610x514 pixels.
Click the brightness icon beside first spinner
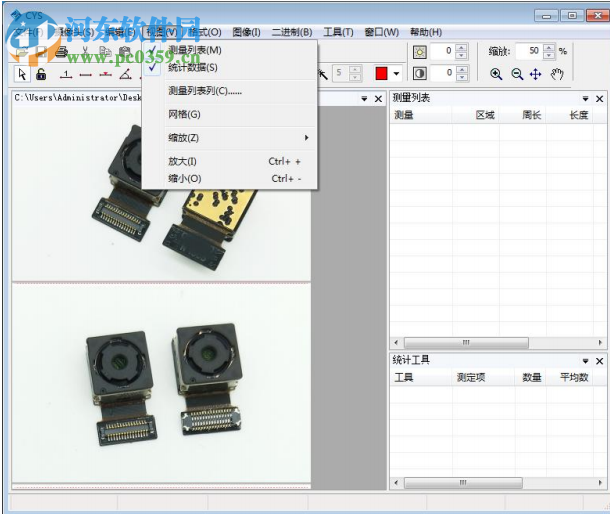(x=420, y=51)
